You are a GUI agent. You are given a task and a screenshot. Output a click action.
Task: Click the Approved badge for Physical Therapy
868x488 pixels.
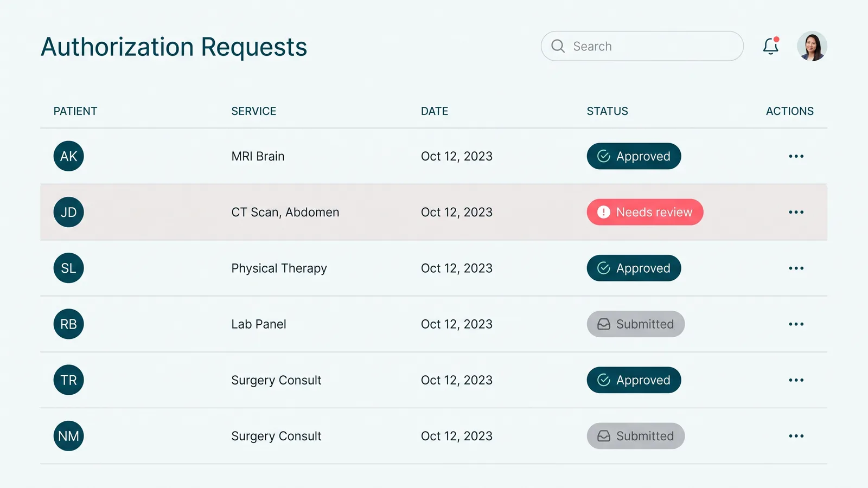pos(634,268)
